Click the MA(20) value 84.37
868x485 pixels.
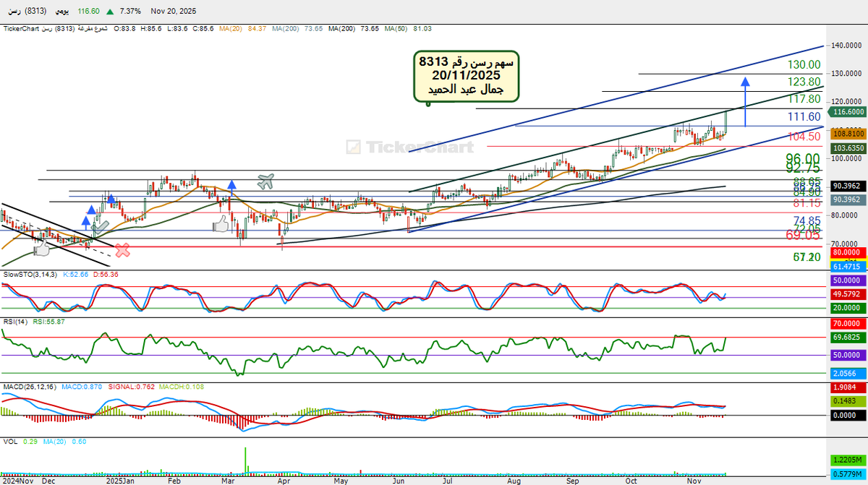click(257, 28)
